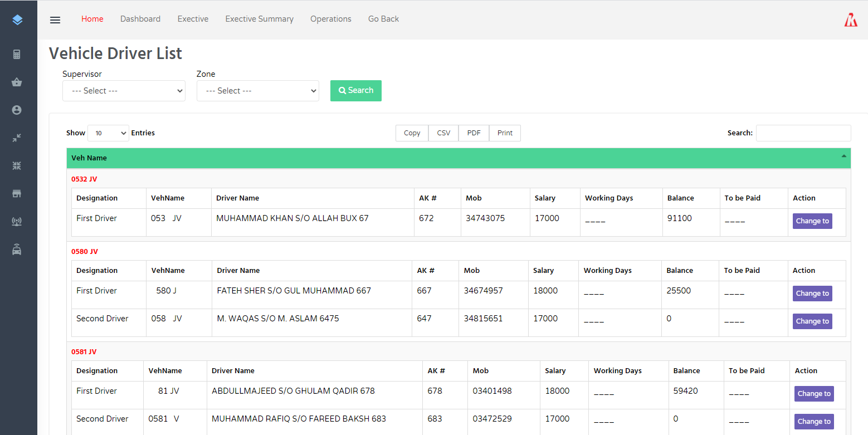The height and width of the screenshot is (435, 868).
Task: Click driver name MUHAMMAD RAFIQ S/O FAREED BAKSH 683
Action: click(x=299, y=419)
